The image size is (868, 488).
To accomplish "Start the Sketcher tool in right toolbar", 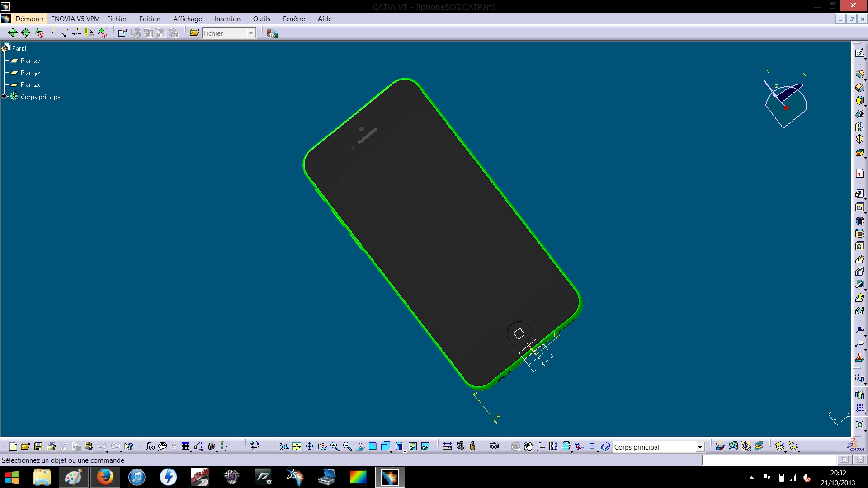I will pyautogui.click(x=859, y=53).
